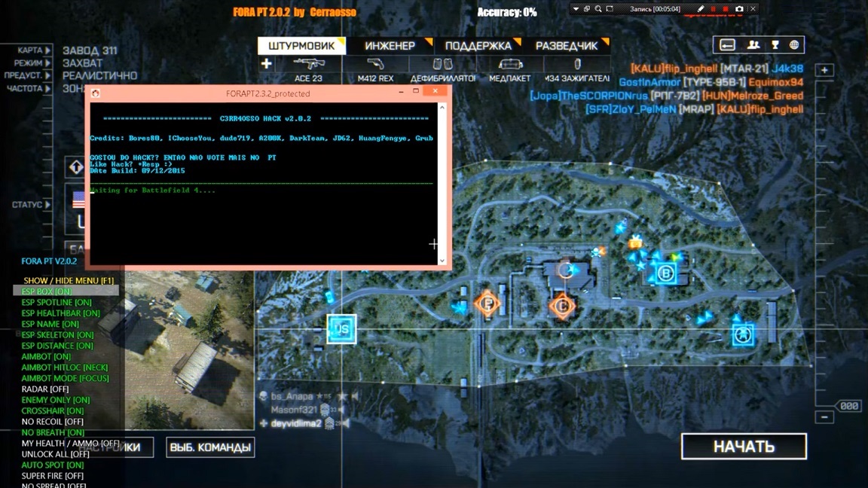This screenshot has height=488, width=868.
Task: Expand the КАРТА arrow on left panel
Action: (48, 50)
